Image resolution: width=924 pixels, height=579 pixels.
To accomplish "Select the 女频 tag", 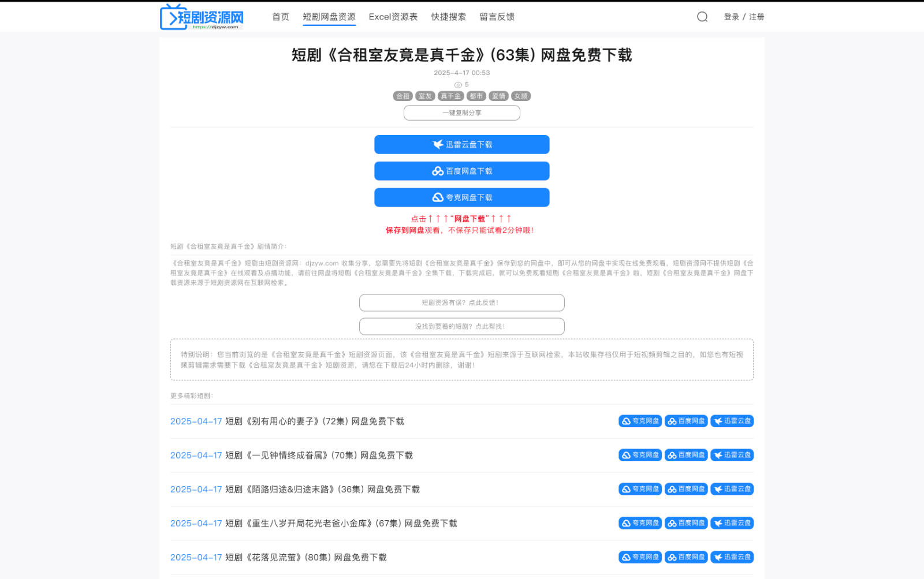I will 521,96.
